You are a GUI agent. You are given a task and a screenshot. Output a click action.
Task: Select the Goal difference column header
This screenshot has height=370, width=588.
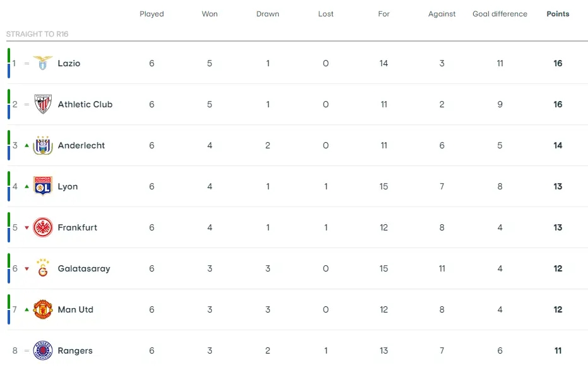coord(500,14)
